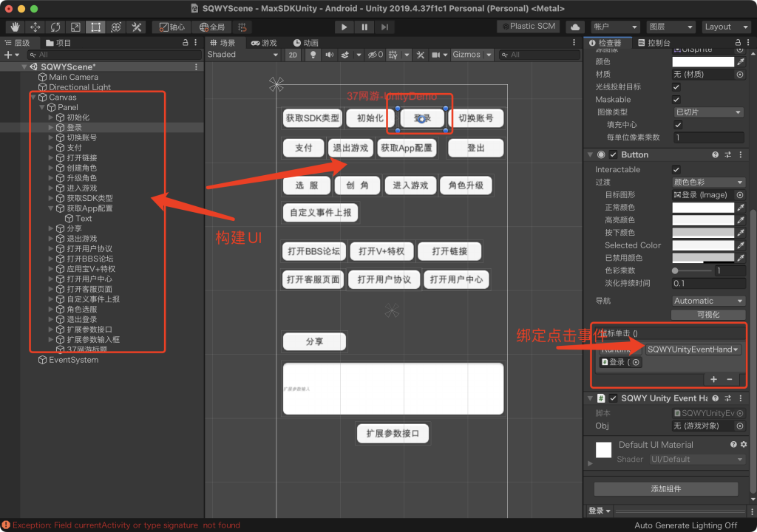Collapse the Canvas tree node
The height and width of the screenshot is (532, 757).
pos(33,97)
